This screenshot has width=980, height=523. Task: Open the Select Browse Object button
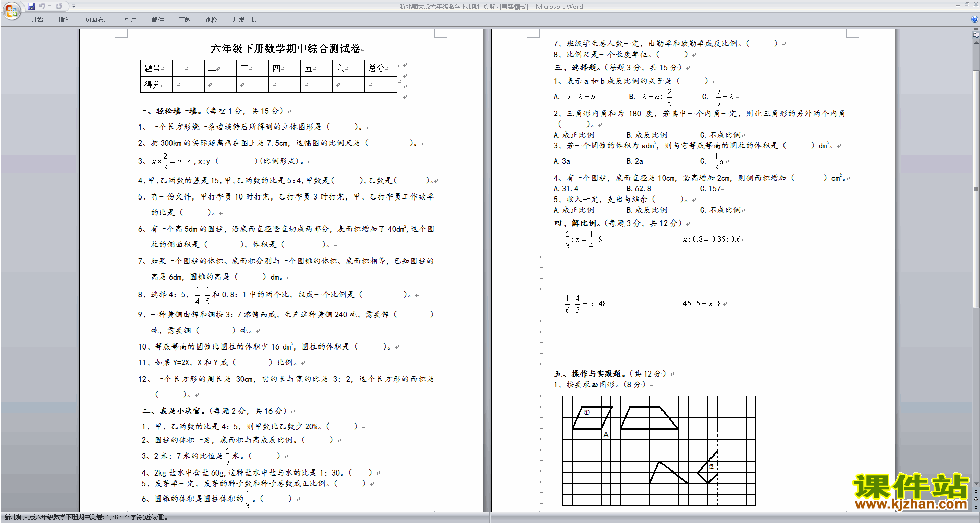click(x=976, y=499)
